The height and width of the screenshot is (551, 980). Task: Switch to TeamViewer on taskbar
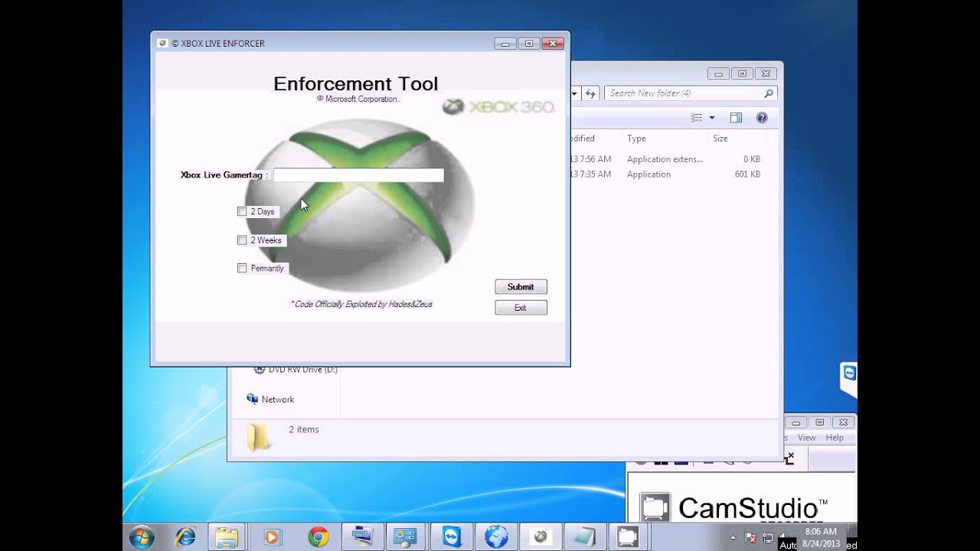pos(451,537)
